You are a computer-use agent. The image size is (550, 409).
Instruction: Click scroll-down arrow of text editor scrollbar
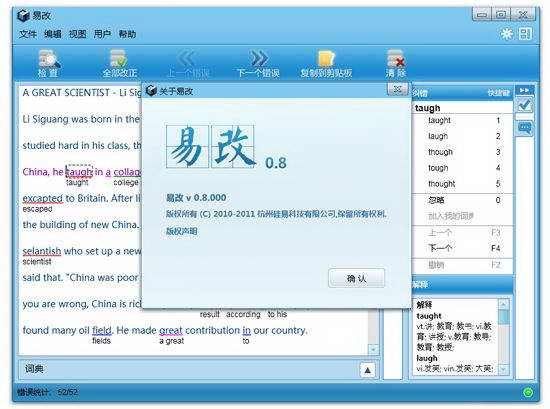click(373, 349)
